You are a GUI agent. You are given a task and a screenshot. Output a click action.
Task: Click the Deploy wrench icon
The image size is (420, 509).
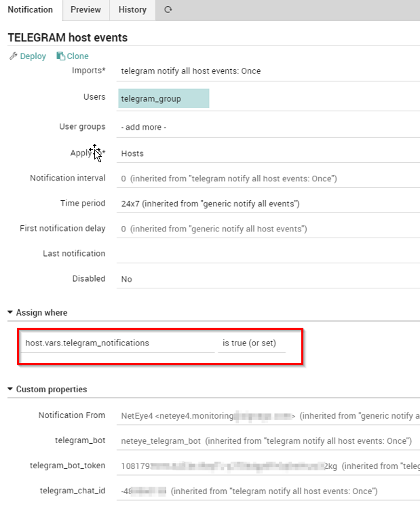coord(13,56)
